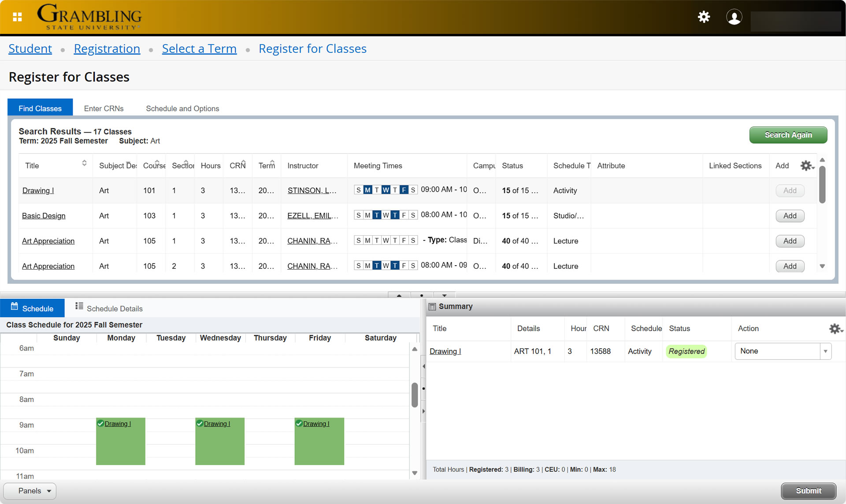Toggle the Drawing I checkbox on Friday
The image size is (846, 504).
(x=300, y=423)
